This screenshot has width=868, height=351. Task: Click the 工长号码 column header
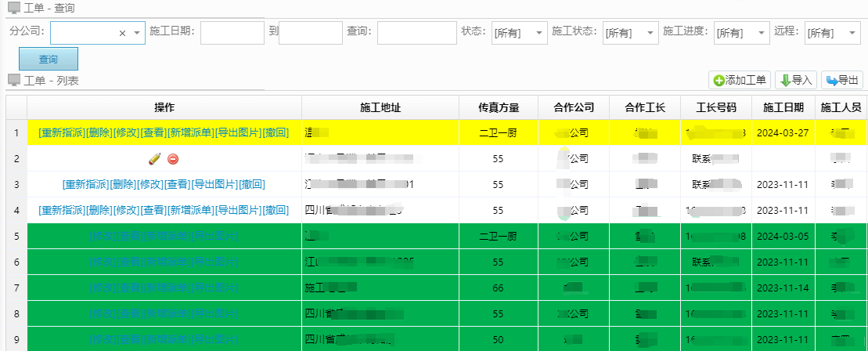[x=716, y=107]
